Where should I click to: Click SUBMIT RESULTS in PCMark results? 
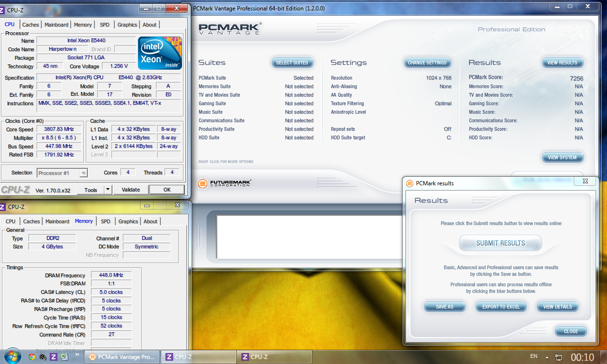[500, 243]
